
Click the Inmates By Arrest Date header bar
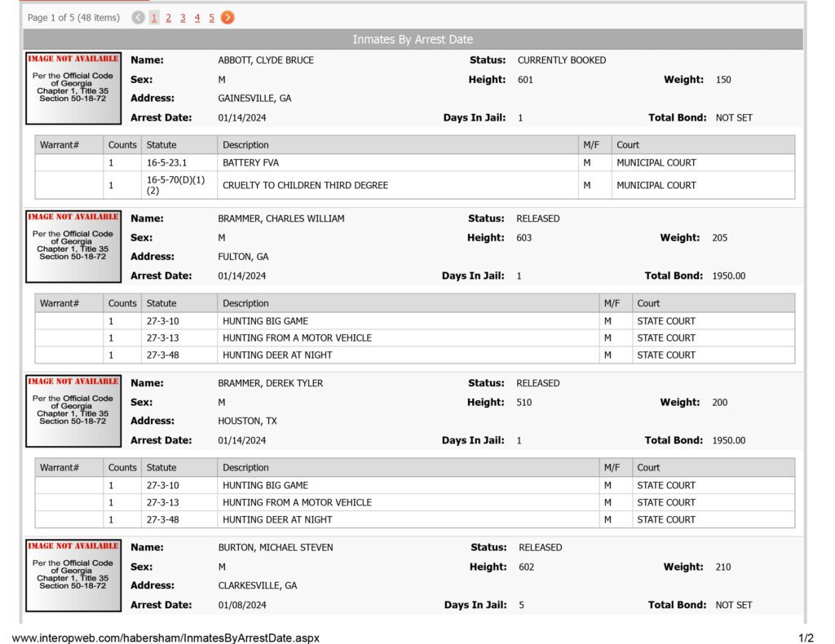[413, 39]
